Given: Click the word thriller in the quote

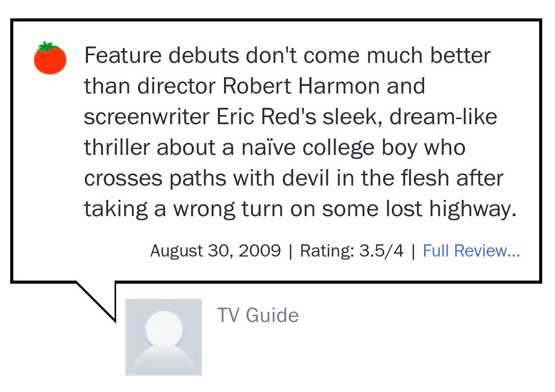Looking at the screenshot, I should (x=117, y=148).
